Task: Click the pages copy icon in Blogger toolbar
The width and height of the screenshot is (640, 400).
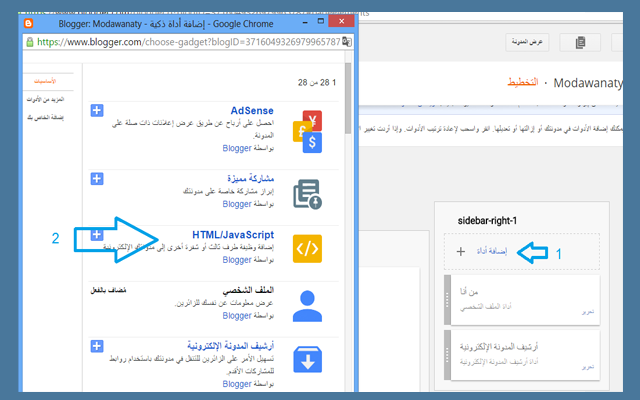Action: [580, 42]
